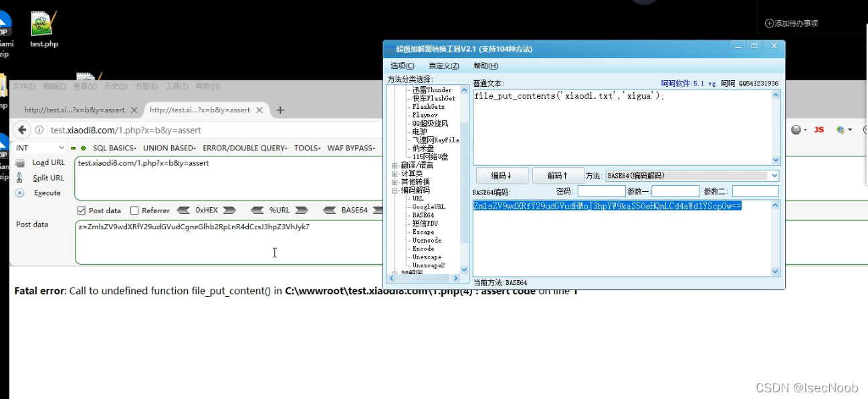The image size is (868, 399).
Task: Open the INT type dropdown
Action: click(x=39, y=148)
